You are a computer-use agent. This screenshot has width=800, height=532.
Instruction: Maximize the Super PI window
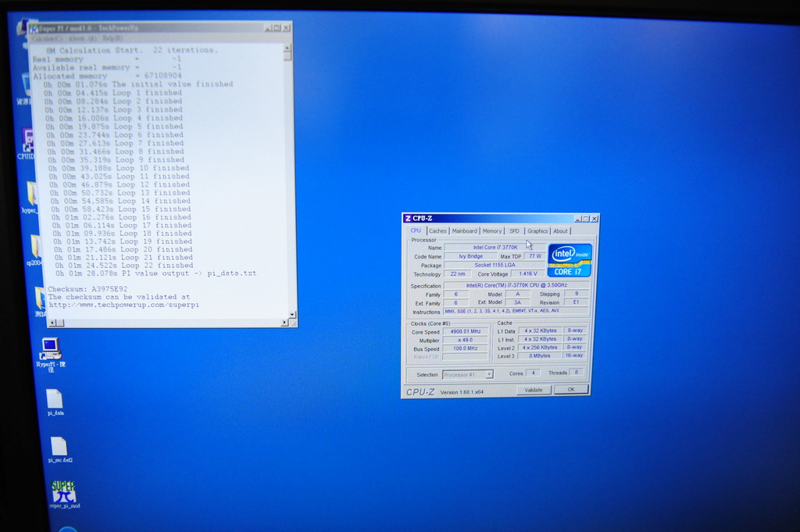pos(277,27)
